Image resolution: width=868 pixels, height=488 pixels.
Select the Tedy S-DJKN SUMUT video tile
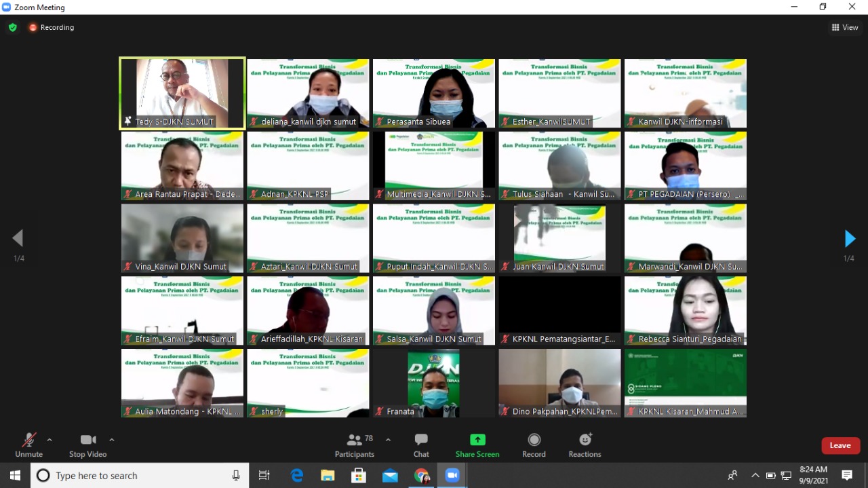coord(182,92)
